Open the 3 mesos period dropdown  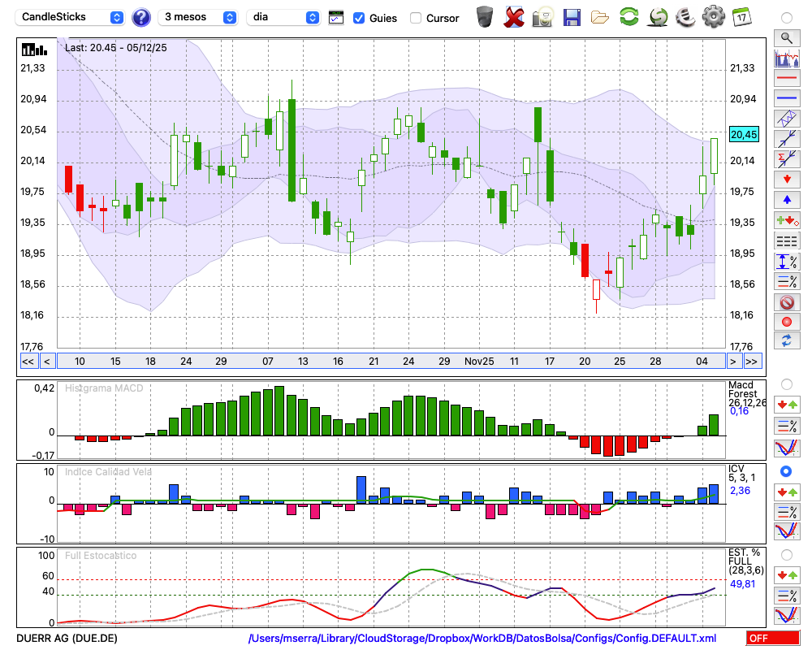(x=198, y=17)
